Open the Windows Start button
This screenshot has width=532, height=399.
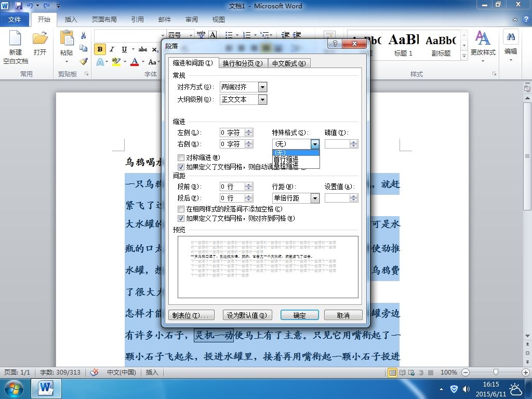14,389
